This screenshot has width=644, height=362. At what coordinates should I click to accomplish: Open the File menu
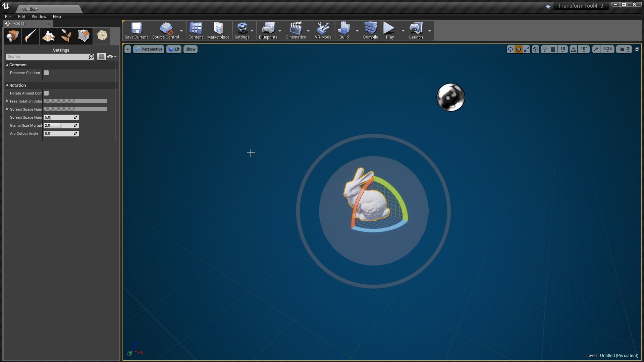click(8, 16)
